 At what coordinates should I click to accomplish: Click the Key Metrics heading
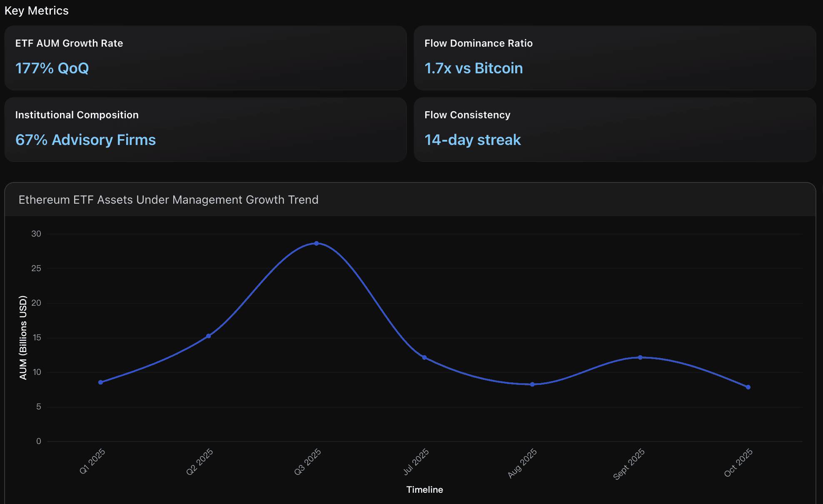coord(37,11)
